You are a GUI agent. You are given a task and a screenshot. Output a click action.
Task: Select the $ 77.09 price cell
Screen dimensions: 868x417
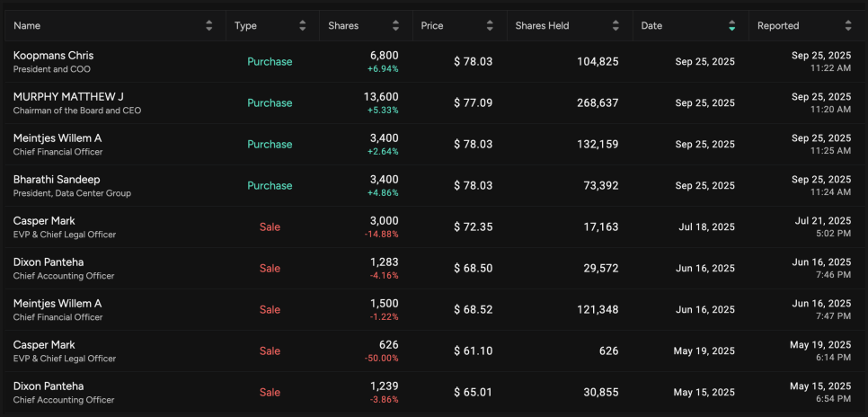[473, 103]
